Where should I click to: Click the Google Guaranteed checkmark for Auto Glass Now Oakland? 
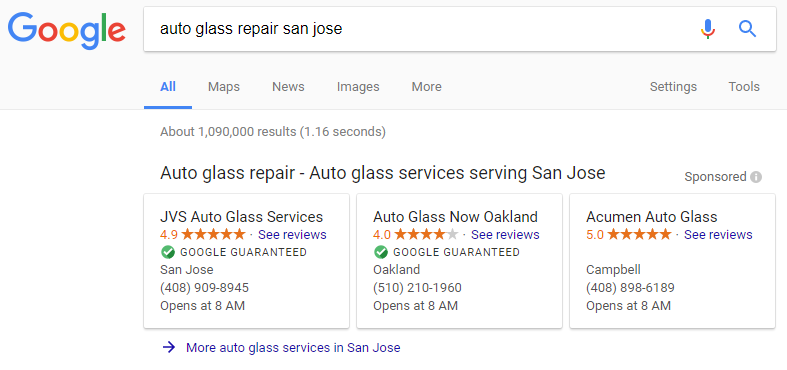(x=381, y=252)
